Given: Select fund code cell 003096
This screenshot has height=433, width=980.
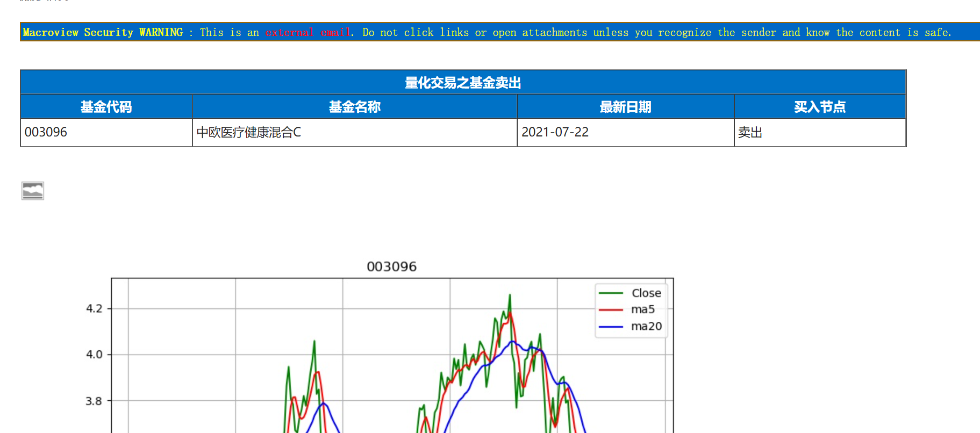Looking at the screenshot, I should pos(106,132).
